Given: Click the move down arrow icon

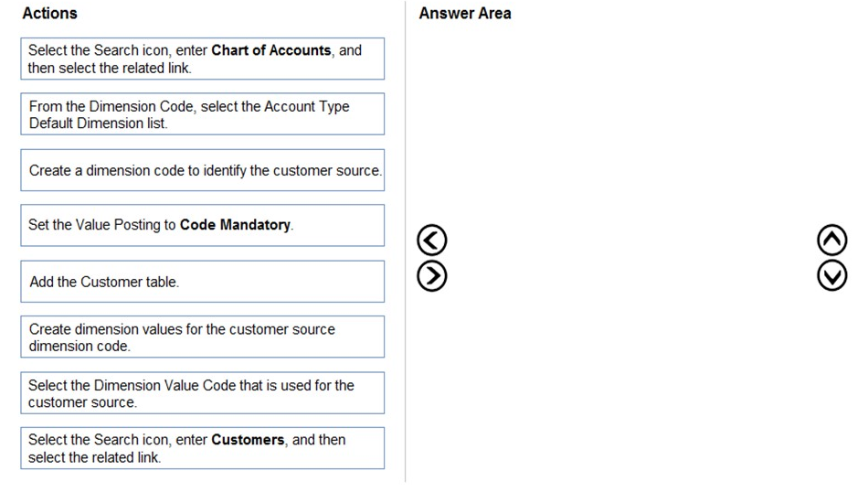Looking at the screenshot, I should click(x=831, y=275).
